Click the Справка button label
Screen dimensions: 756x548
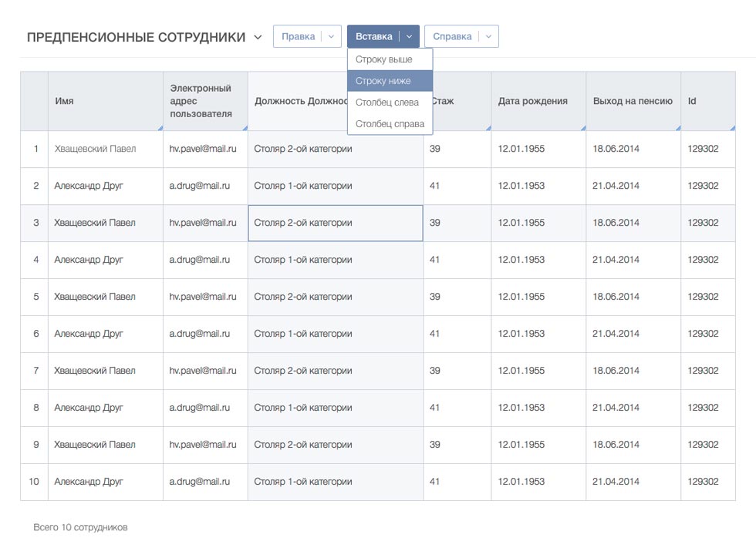pos(452,36)
